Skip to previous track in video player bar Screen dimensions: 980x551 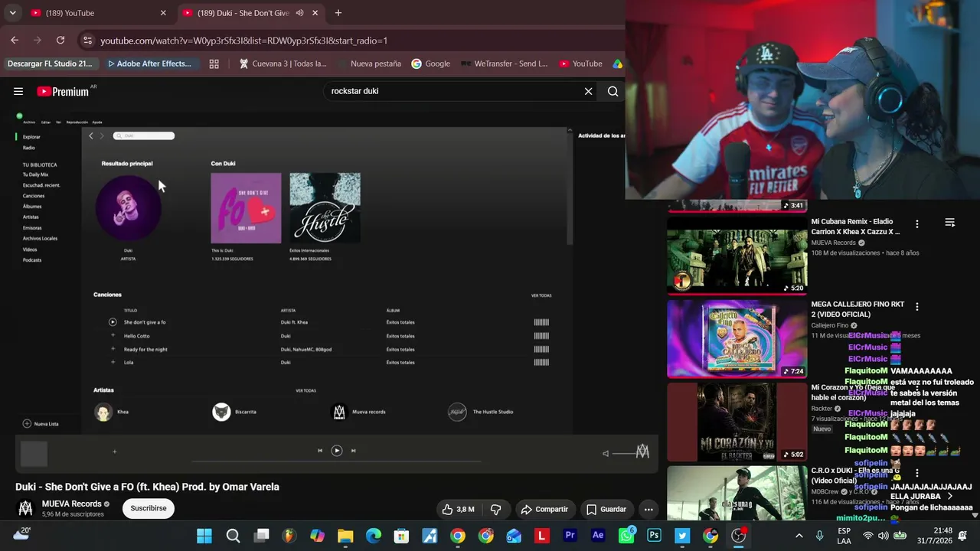(x=320, y=451)
